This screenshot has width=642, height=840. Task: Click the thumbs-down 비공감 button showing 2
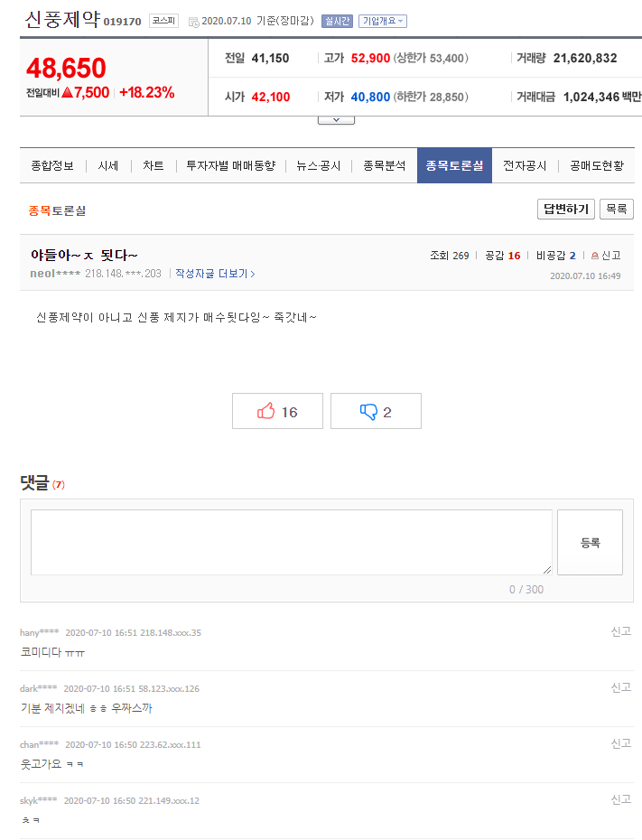[376, 411]
